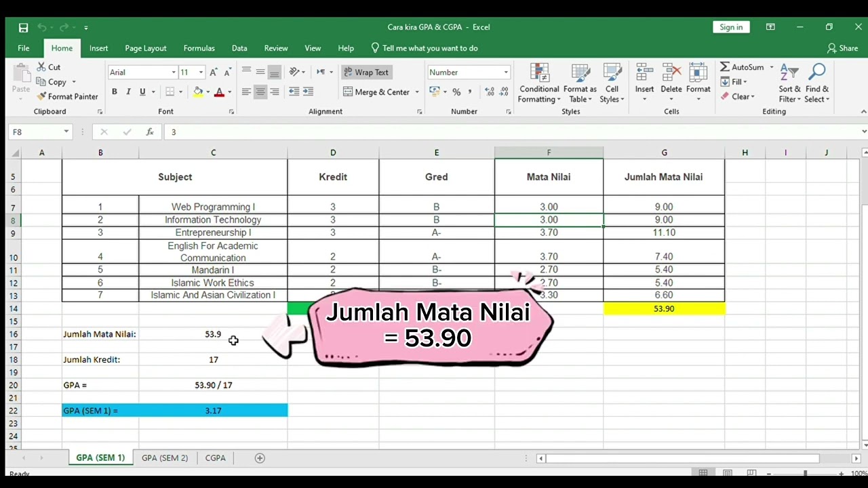Viewport: 868px width, 488px height.
Task: Select column header G
Action: (x=664, y=152)
